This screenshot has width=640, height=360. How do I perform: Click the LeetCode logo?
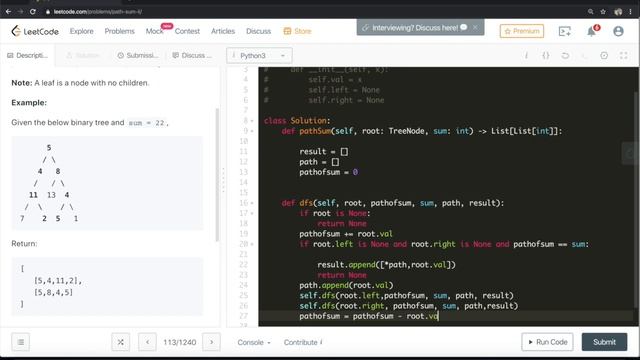point(35,31)
